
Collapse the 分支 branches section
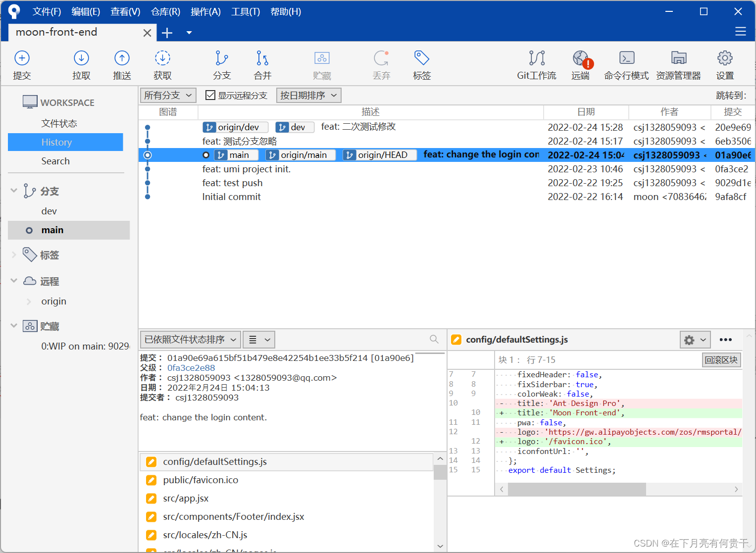coord(14,191)
